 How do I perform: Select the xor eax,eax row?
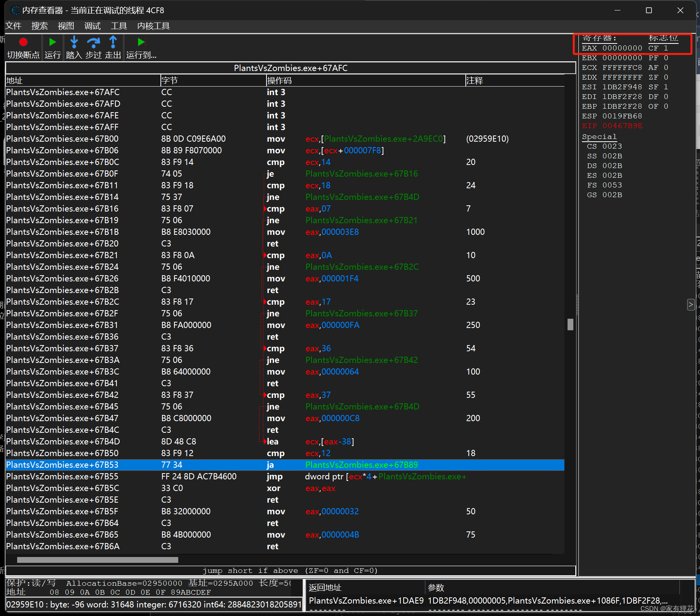[x=285, y=488]
